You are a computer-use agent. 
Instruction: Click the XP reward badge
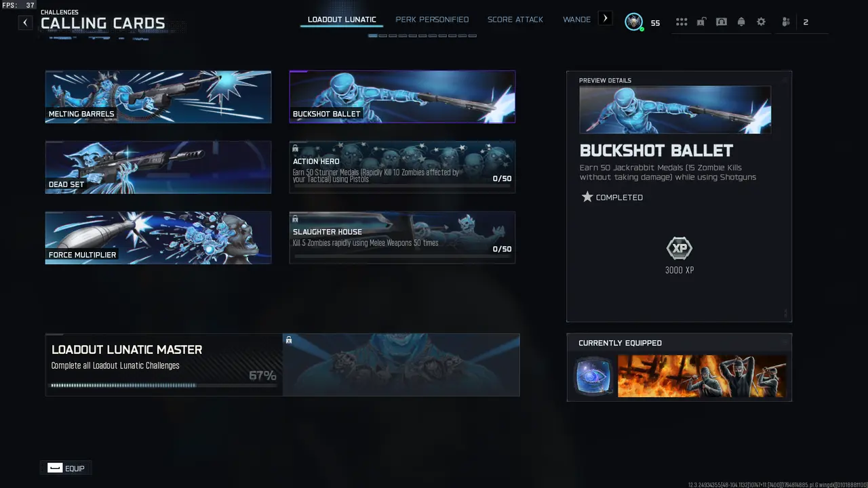[x=679, y=249]
